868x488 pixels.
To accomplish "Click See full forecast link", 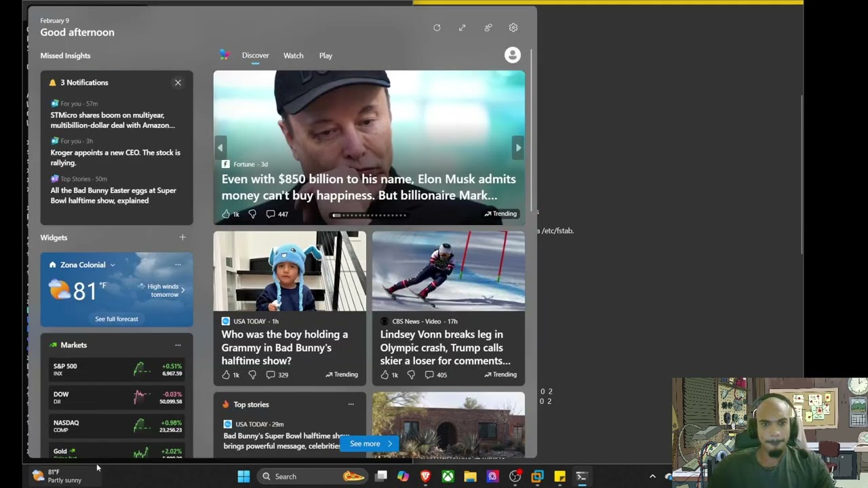I will 117,319.
